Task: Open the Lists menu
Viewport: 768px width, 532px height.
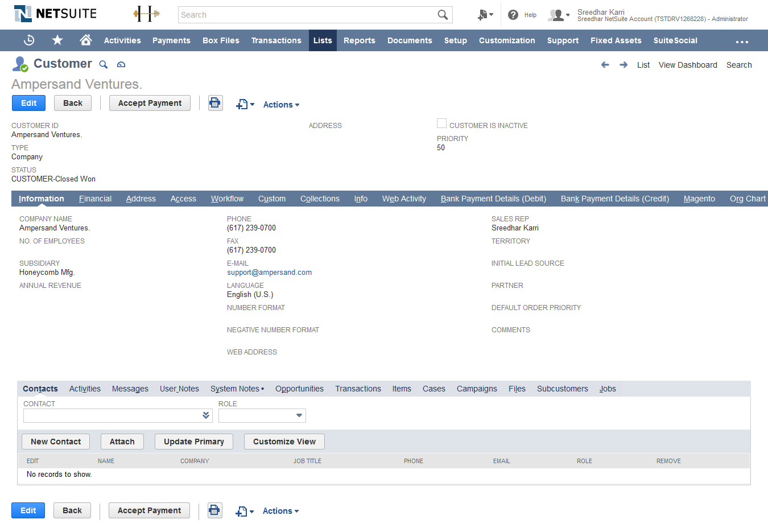Action: (x=323, y=40)
